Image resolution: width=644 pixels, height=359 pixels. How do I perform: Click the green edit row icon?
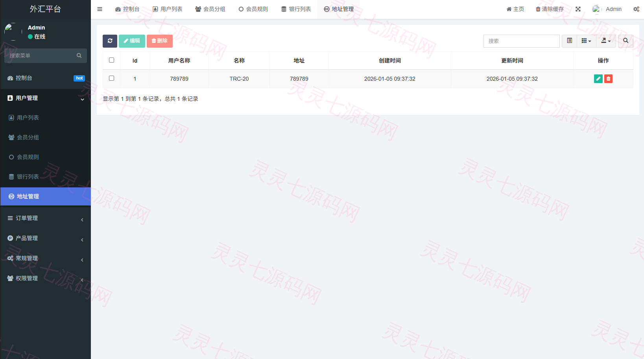click(598, 79)
